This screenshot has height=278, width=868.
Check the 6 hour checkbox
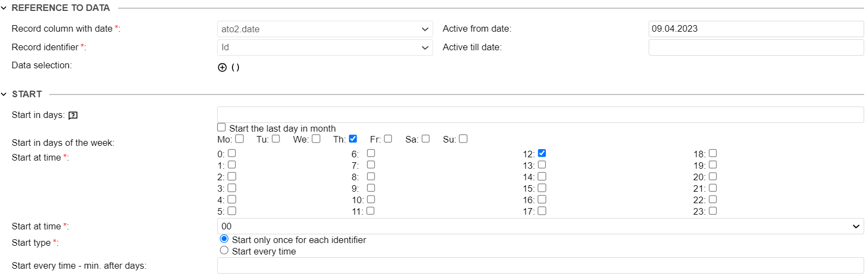click(x=371, y=153)
